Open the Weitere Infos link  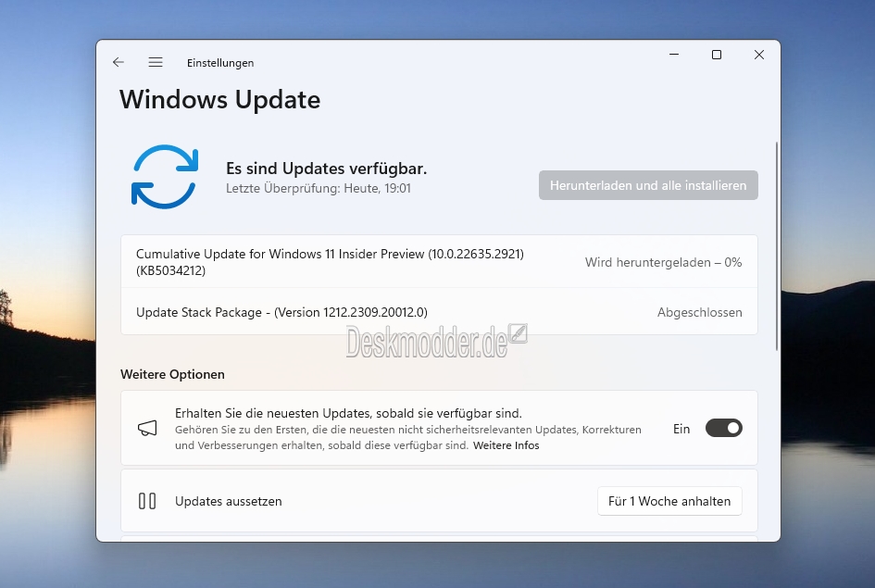(506, 445)
